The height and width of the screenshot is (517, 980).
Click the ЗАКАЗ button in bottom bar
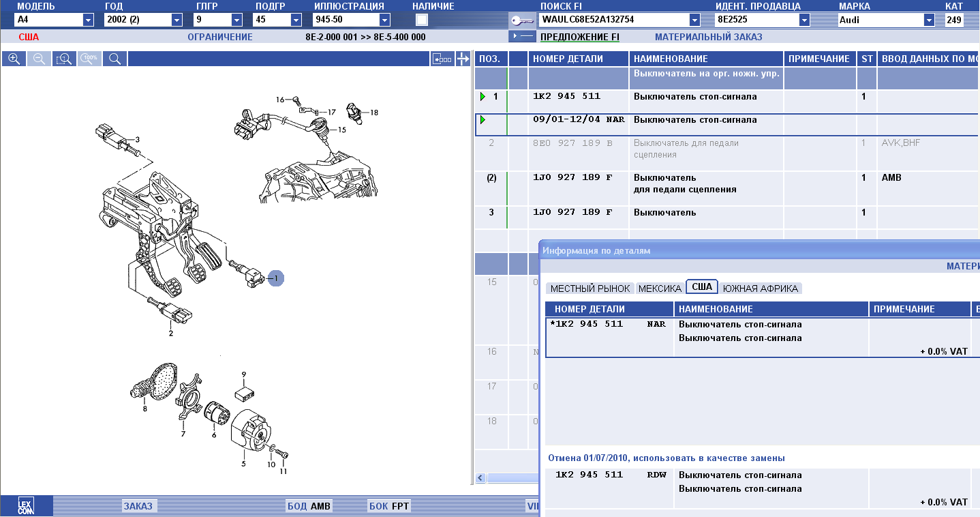tap(138, 506)
